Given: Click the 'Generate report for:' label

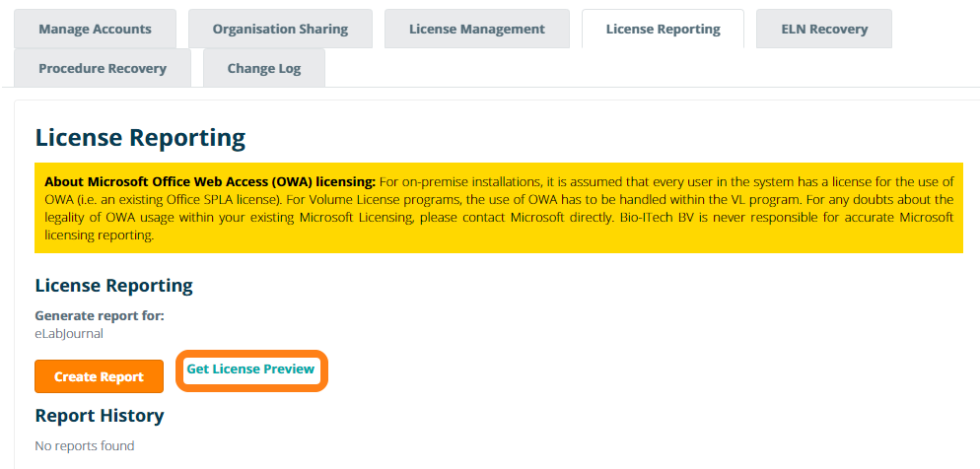Looking at the screenshot, I should coord(99,315).
